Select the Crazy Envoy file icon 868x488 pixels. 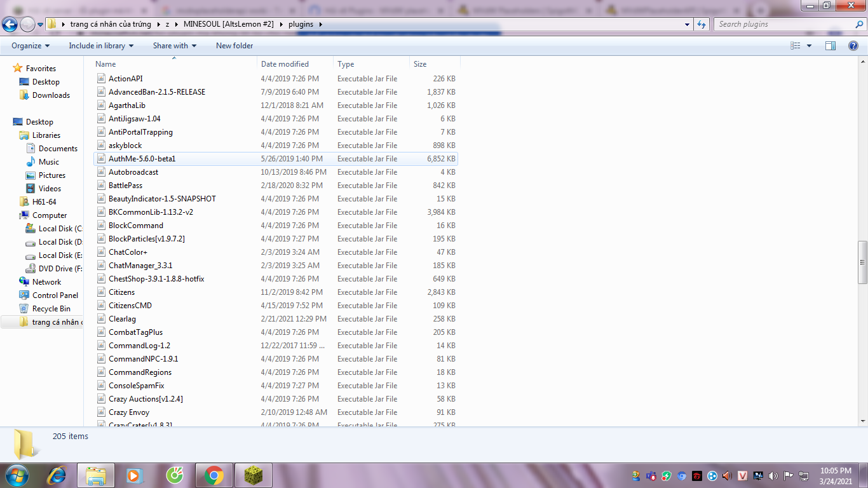pyautogui.click(x=101, y=412)
